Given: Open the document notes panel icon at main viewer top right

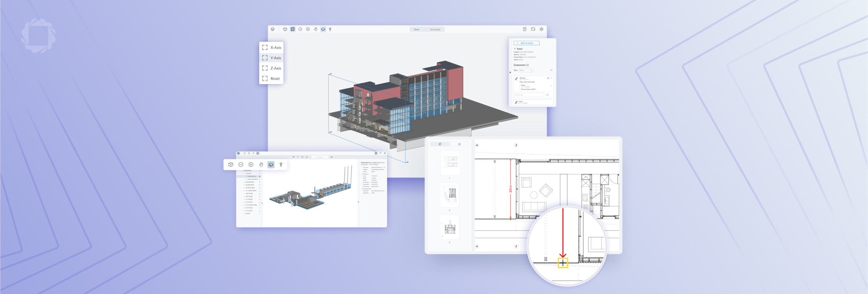Looking at the screenshot, I should (525, 29).
